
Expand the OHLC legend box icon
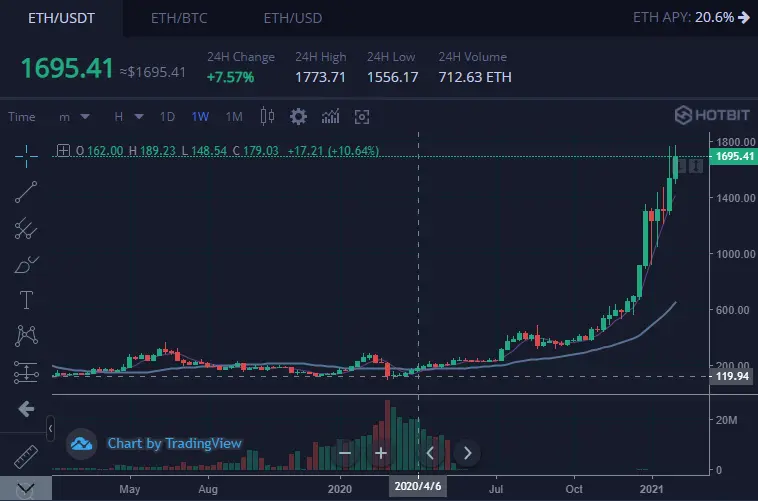[63, 150]
